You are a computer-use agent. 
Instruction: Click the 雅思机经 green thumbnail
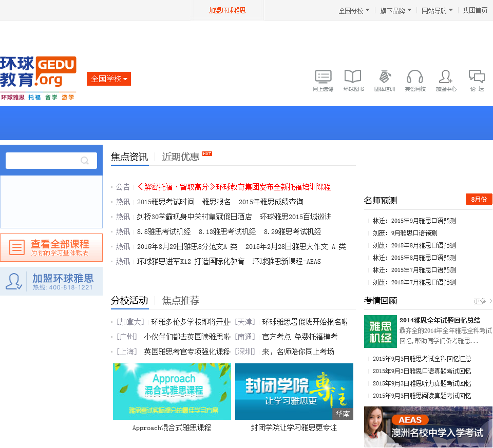[x=380, y=332]
